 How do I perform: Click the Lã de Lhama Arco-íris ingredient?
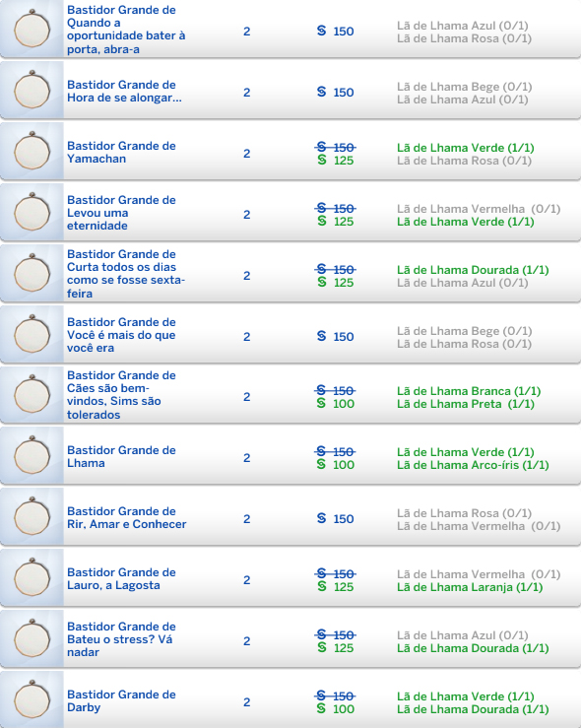coord(473,465)
